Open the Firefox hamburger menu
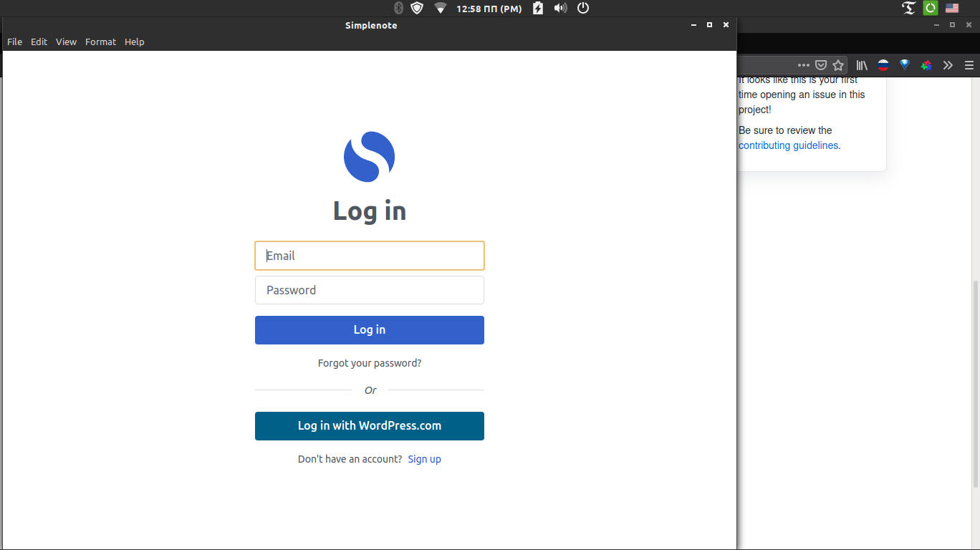The height and width of the screenshot is (550, 980). 969,65
